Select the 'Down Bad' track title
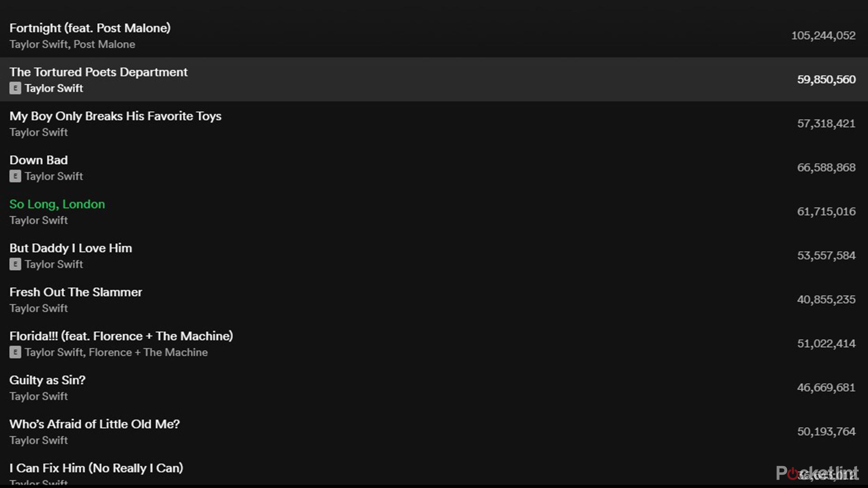This screenshot has height=488, width=868. [x=39, y=160]
